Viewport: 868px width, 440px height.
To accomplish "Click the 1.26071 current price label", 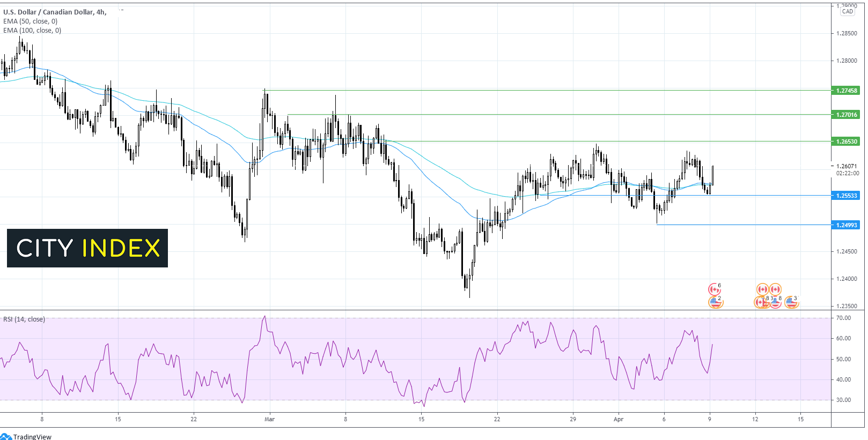I will (x=847, y=166).
